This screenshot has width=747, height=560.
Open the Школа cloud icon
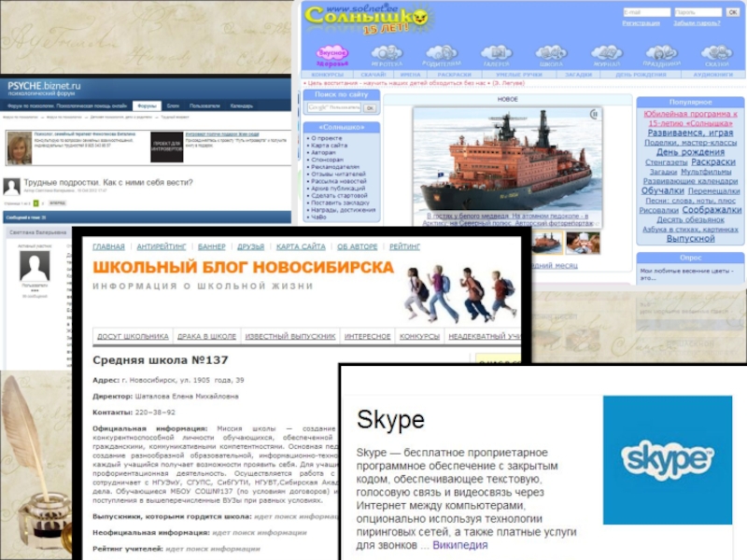click(x=551, y=56)
